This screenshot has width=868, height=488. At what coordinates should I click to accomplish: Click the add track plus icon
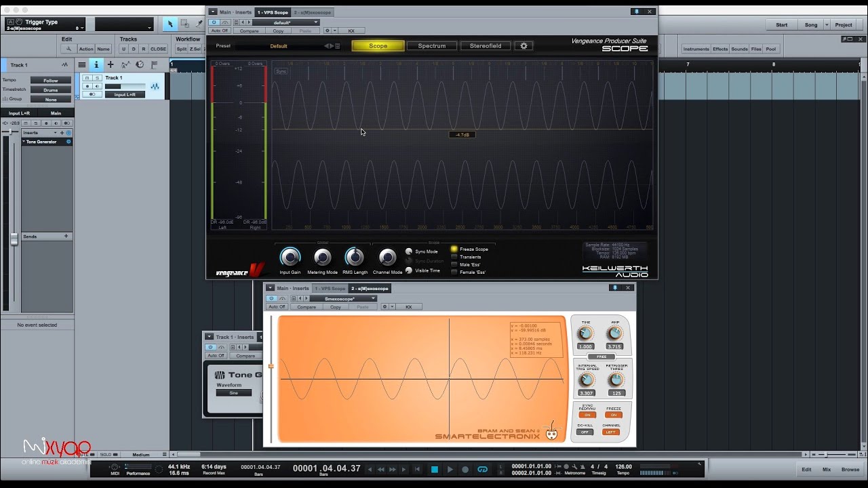[111, 65]
